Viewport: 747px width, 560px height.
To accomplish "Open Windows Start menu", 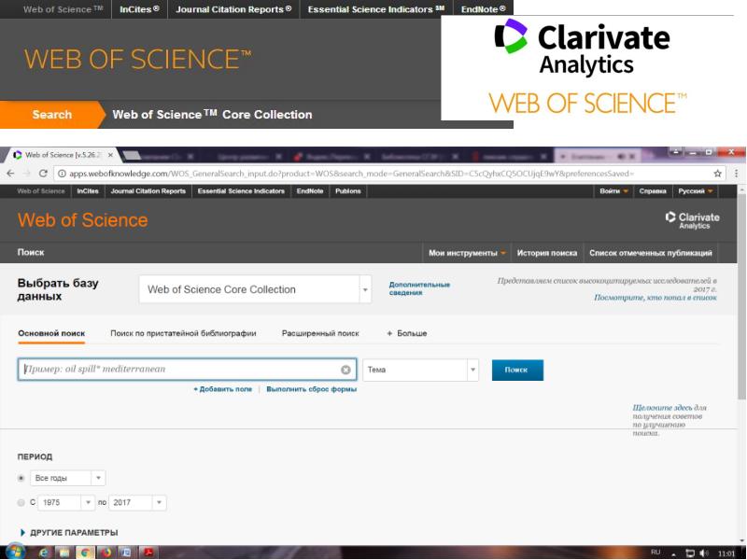I will 14,553.
